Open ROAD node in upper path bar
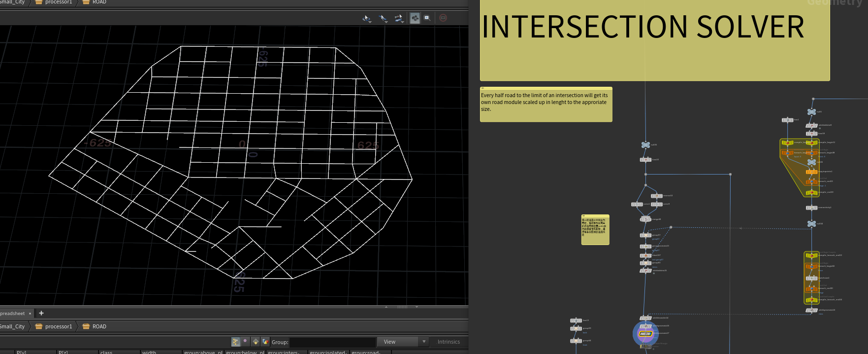The image size is (868, 354). pos(99,2)
